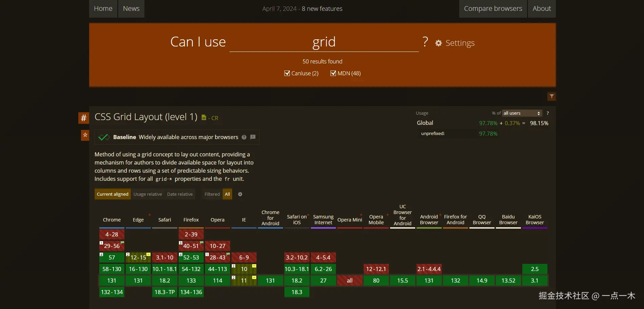Star the CSS Grid Layout feature

(85, 135)
